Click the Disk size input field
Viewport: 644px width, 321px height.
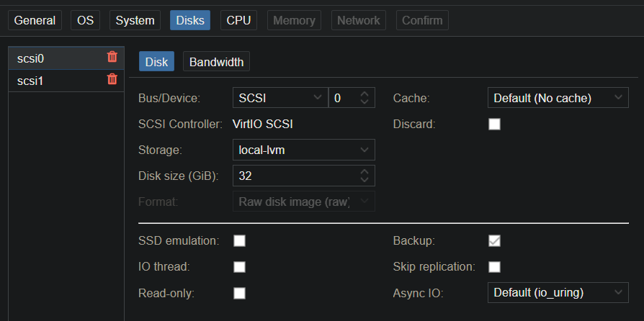294,176
